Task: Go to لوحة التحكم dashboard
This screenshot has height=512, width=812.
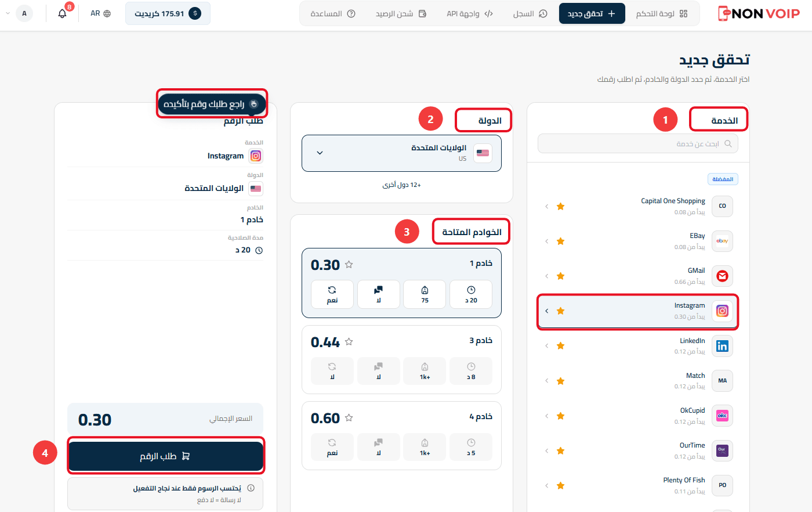Action: [x=662, y=13]
